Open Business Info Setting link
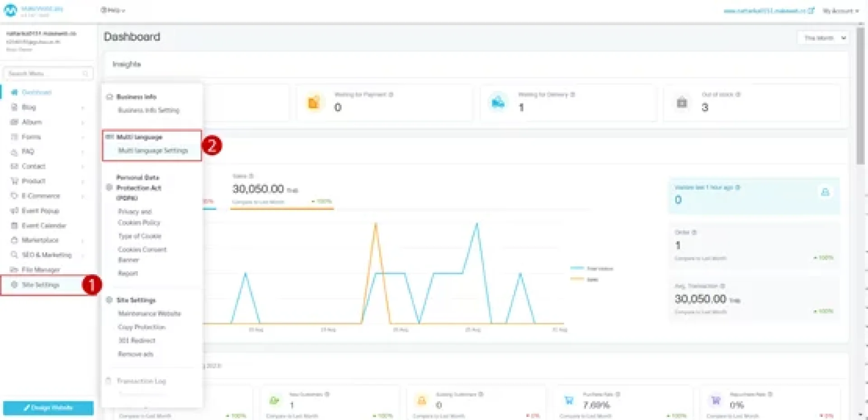Viewport: 868px width, 420px height. point(148,110)
